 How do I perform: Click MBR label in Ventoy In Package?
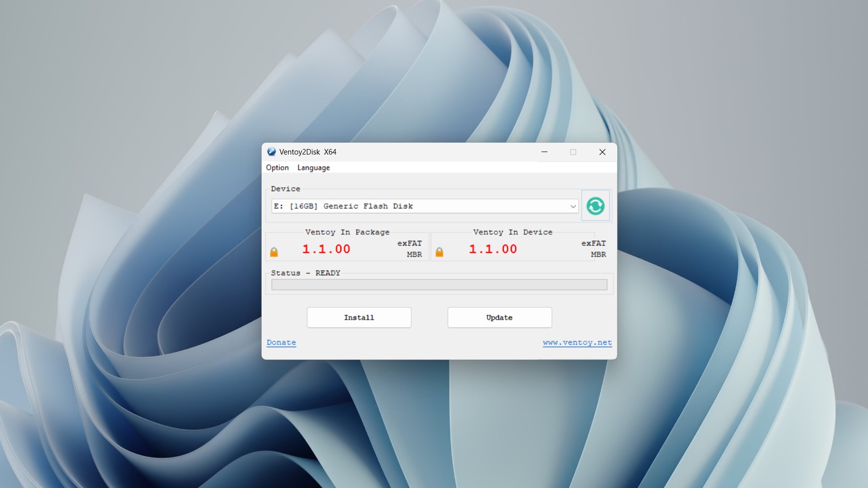[415, 254]
